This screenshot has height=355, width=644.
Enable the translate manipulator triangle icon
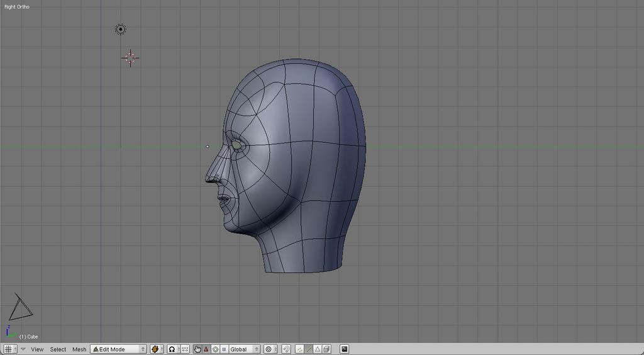[206, 349]
